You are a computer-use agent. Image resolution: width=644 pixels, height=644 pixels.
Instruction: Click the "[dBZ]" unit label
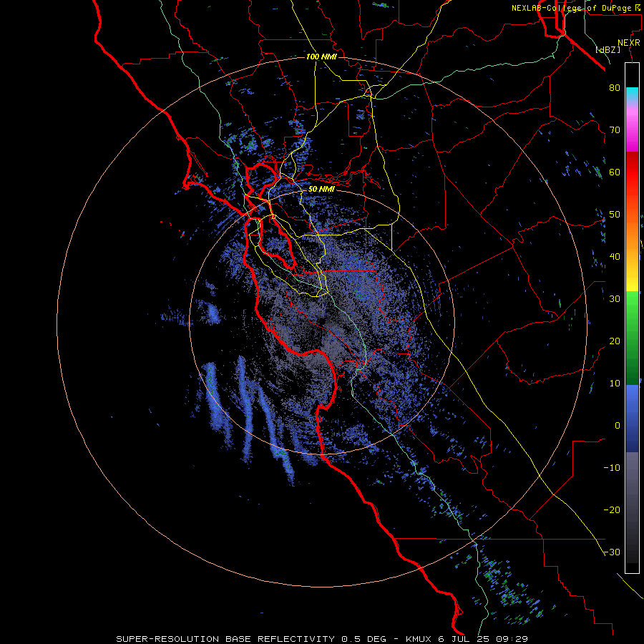(608, 50)
